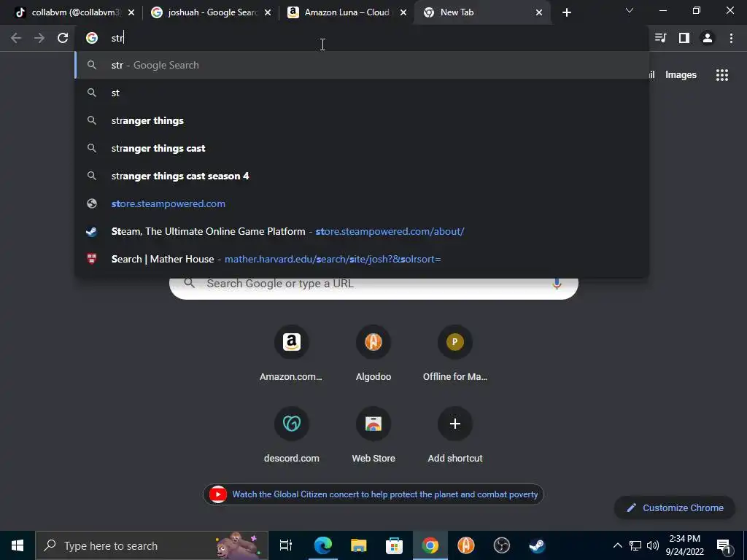Screen dimensions: 747x560
Task: Open Steam Ultimate Online Game Platform suggestion
Action: tap(362, 231)
